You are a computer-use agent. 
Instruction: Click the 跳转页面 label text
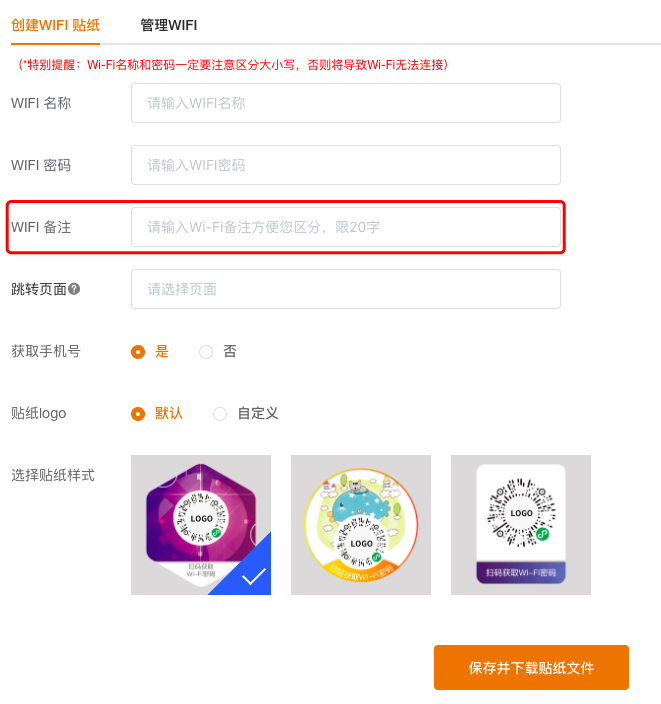coord(38,289)
